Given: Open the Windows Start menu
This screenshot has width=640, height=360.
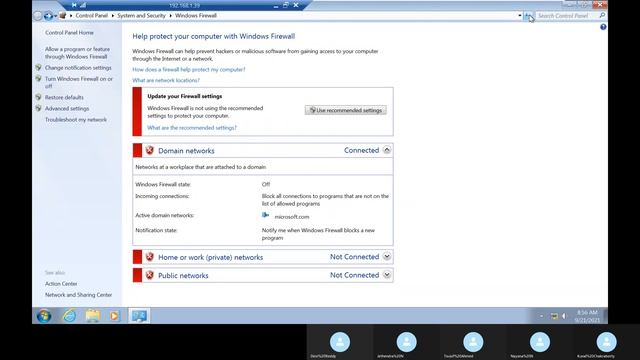Looking at the screenshot, I should [44, 316].
